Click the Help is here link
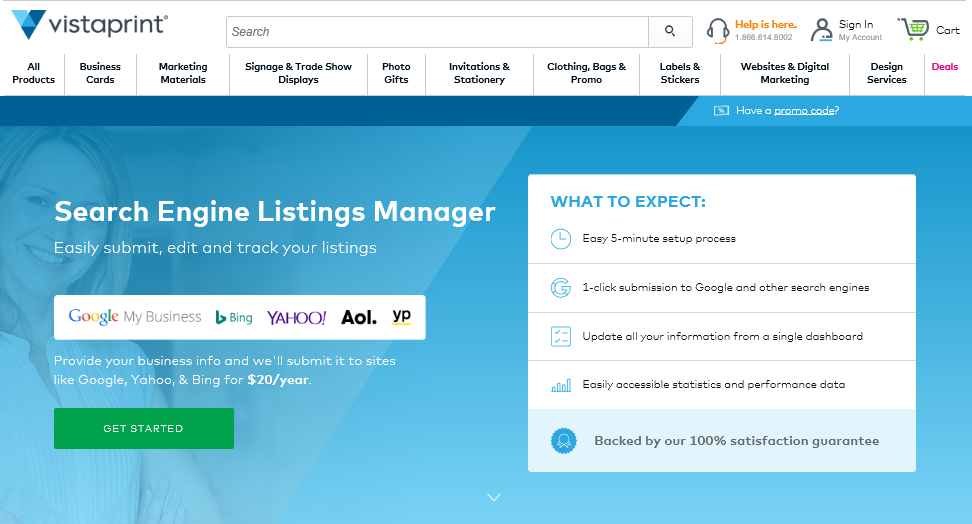The height and width of the screenshot is (524, 972). 766,24
